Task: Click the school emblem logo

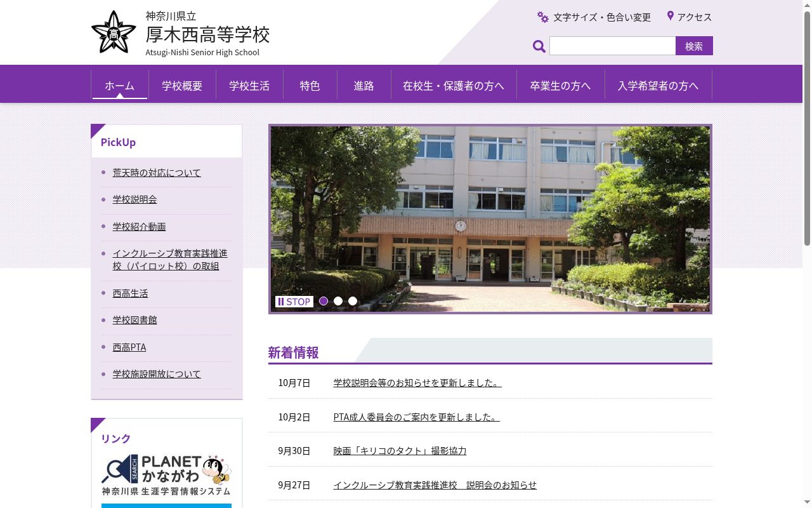Action: (114, 32)
